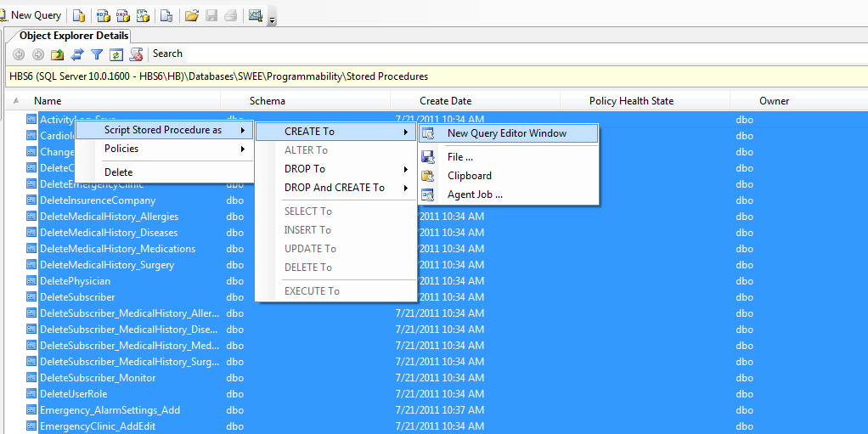868x434 pixels.
Task: Select the ALTER To menu entry
Action: (x=335, y=150)
